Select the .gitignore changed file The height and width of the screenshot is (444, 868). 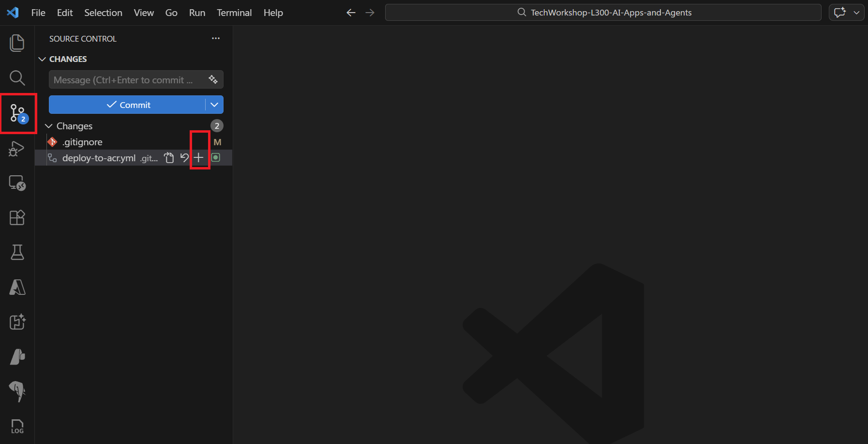(134, 142)
